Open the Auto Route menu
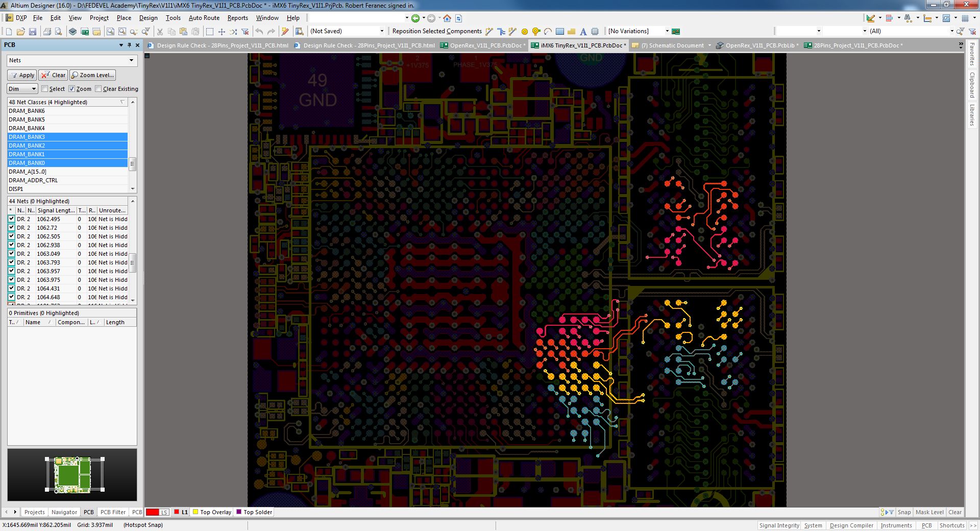Viewport: 980px width, 531px height. 204,17
